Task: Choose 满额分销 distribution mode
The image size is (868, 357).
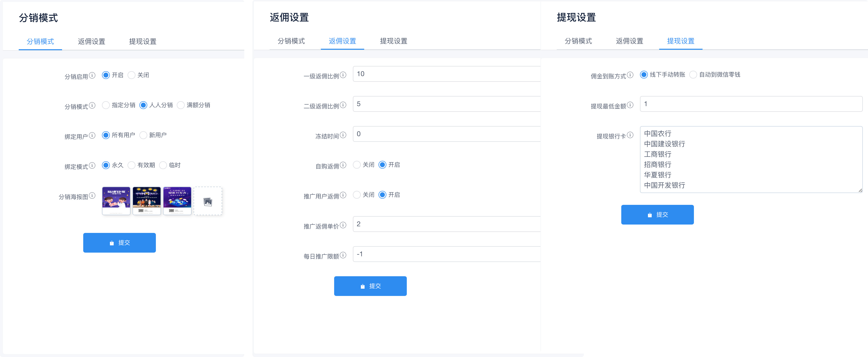Action: pos(180,105)
